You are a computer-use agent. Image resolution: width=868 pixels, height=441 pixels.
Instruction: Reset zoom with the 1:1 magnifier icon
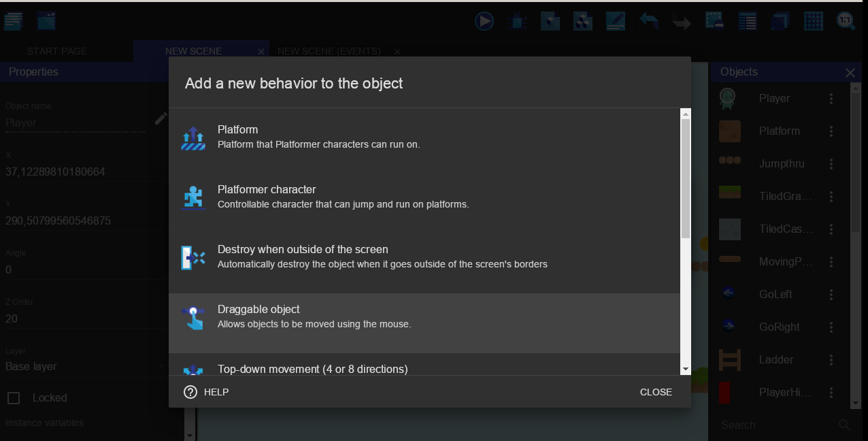click(846, 21)
